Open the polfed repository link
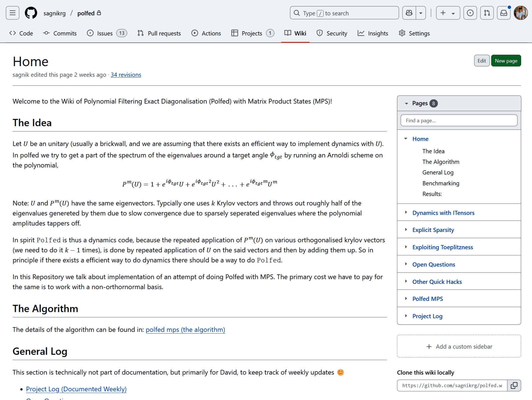 [86, 13]
